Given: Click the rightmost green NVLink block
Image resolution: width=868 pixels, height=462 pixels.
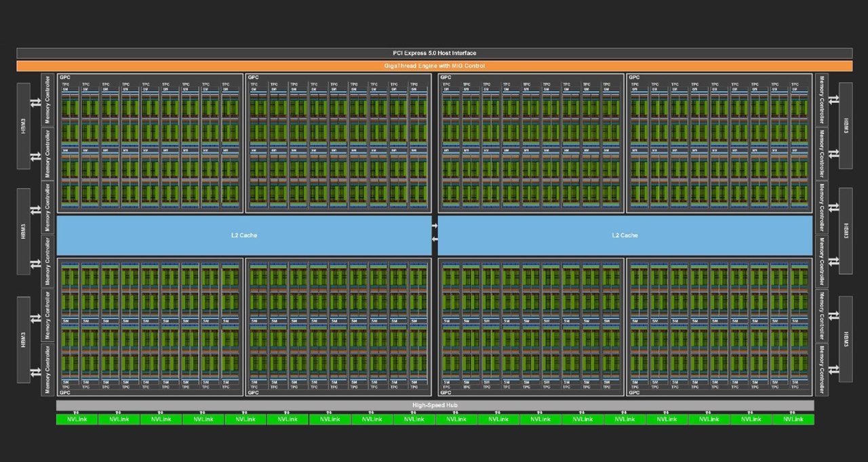Looking at the screenshot, I should coord(793,419).
